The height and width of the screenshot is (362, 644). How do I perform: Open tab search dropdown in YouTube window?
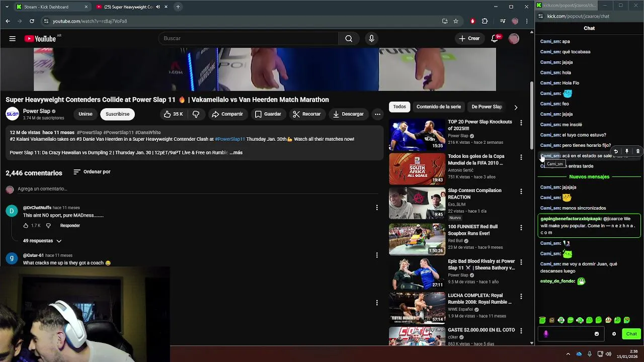point(7,7)
